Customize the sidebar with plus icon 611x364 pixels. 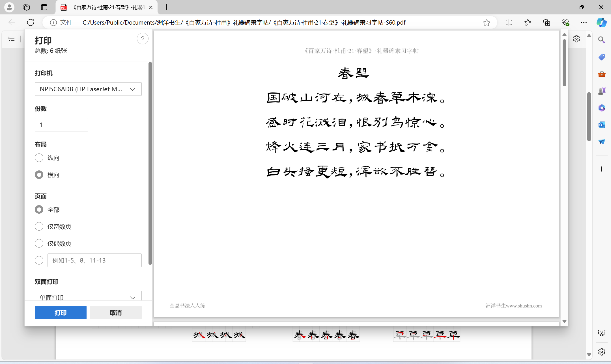pyautogui.click(x=602, y=169)
